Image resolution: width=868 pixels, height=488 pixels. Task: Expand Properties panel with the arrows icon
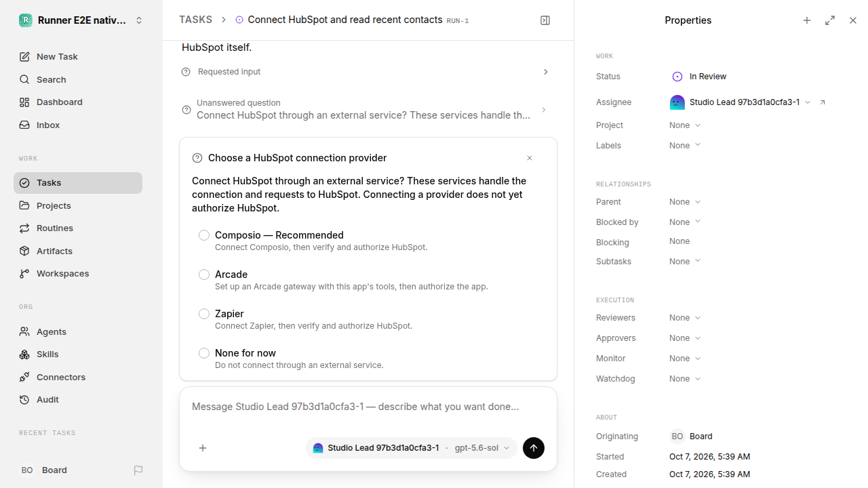(x=830, y=20)
